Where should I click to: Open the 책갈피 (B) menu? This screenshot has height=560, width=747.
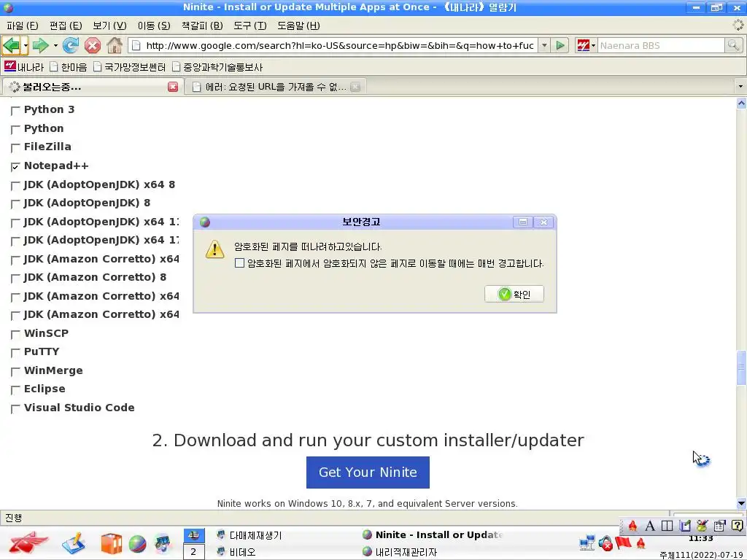coord(202,26)
